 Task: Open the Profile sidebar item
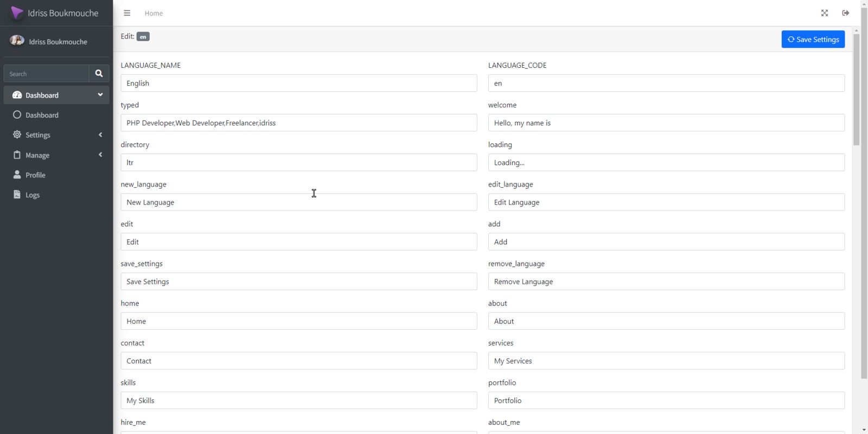pos(35,175)
